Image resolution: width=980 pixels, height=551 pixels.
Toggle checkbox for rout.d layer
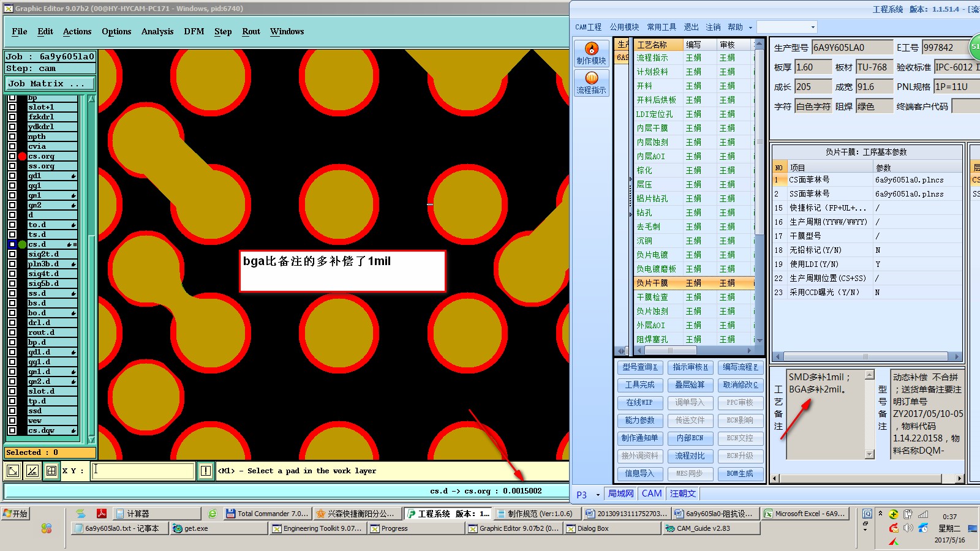[12, 332]
